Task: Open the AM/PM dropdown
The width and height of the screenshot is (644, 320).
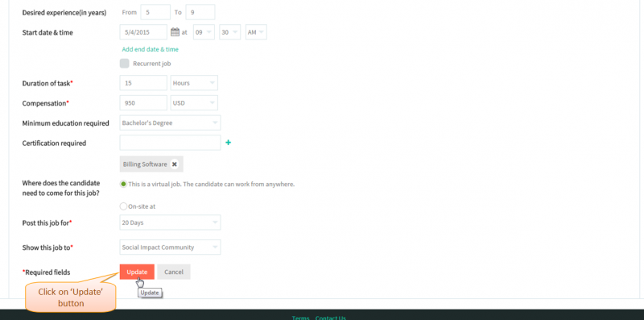Action: [256, 32]
